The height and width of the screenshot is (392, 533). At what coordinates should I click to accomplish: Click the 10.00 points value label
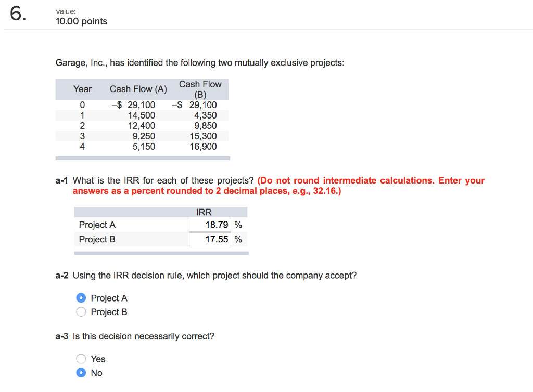(x=81, y=21)
